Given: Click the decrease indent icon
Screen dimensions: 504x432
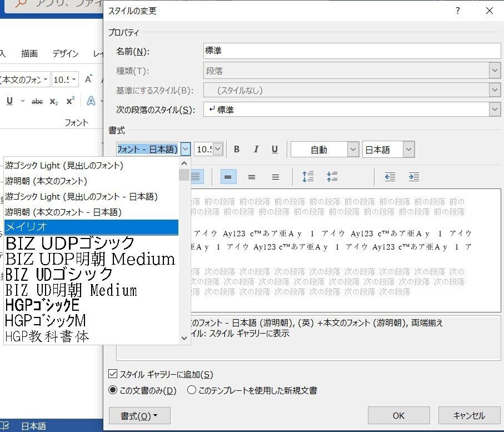Looking at the screenshot, I should pyautogui.click(x=390, y=177).
